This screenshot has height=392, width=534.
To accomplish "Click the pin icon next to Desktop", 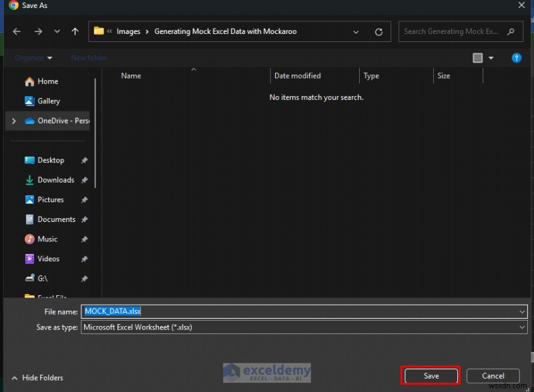I will (x=85, y=160).
